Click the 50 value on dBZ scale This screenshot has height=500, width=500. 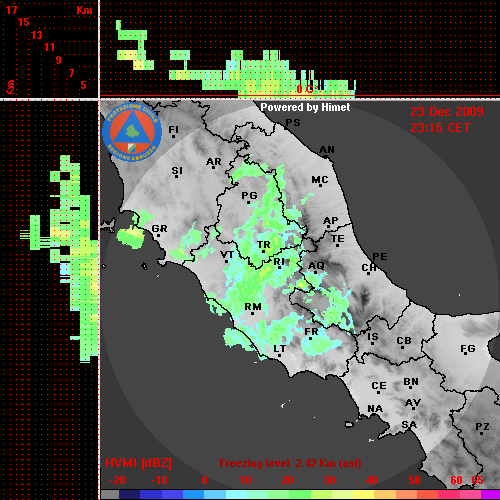414,480
